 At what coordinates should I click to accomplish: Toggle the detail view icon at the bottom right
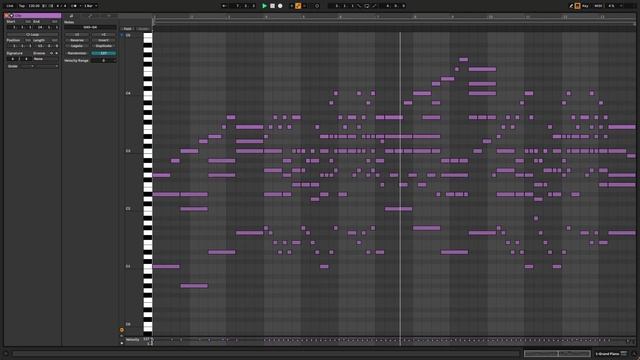coord(634,353)
